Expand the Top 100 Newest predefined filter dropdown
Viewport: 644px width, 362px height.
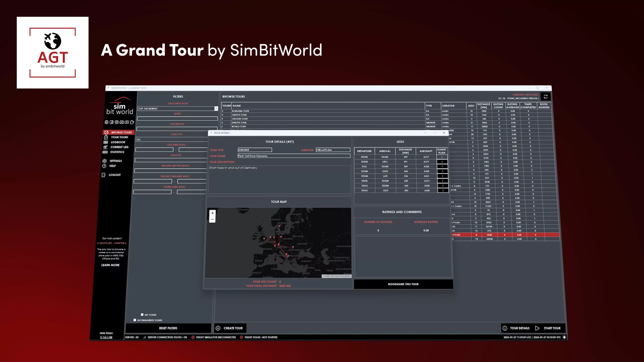coord(216,109)
